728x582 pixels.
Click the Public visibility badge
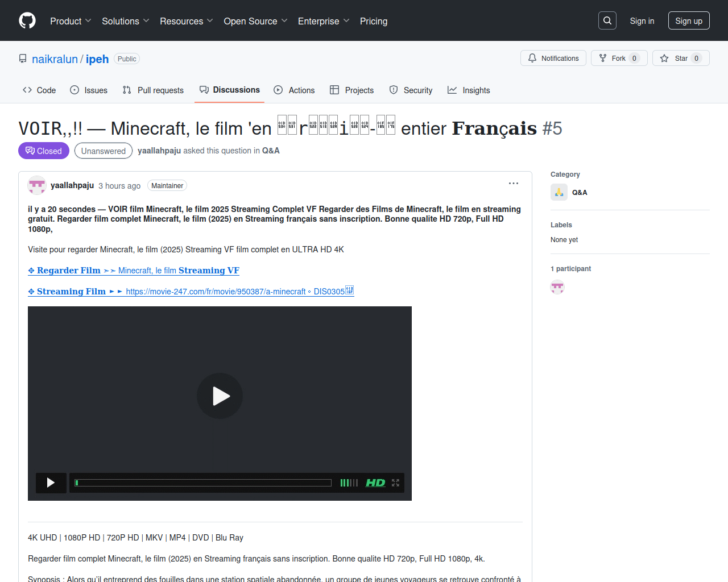coord(127,59)
